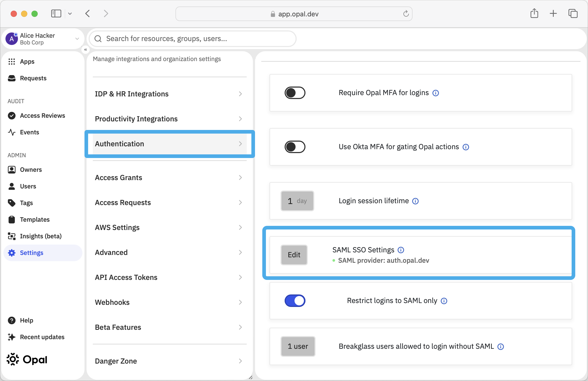
Task: Click the app.opal.dev address bar
Action: (x=294, y=14)
